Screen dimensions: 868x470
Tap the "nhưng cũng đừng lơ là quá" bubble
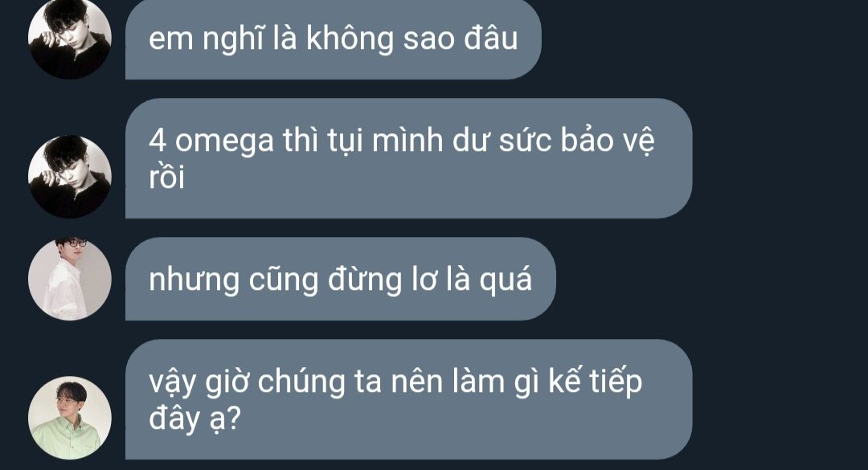341,279
